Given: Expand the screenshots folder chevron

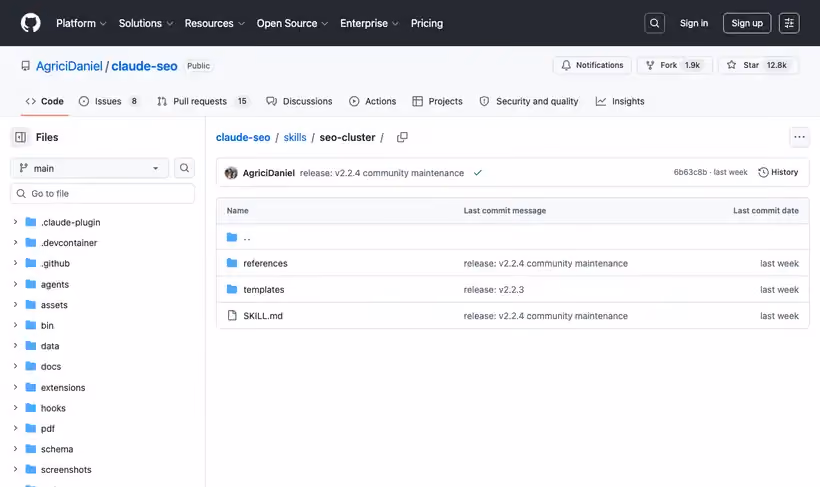Looking at the screenshot, I should (15, 469).
